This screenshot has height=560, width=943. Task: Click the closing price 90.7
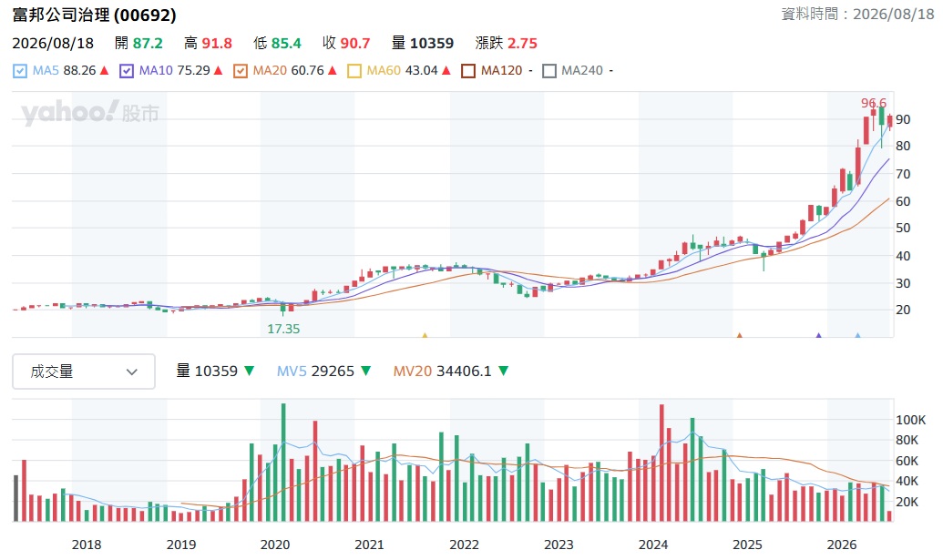[x=354, y=44]
